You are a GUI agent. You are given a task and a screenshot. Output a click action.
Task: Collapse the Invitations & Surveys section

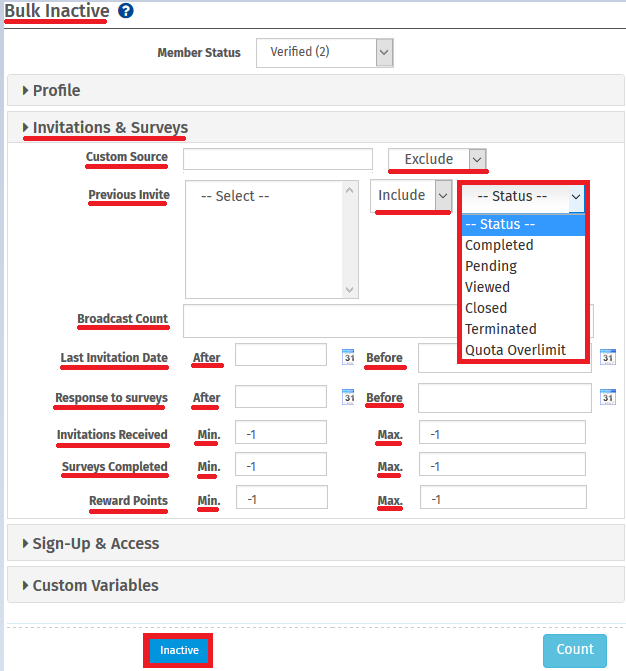point(110,128)
